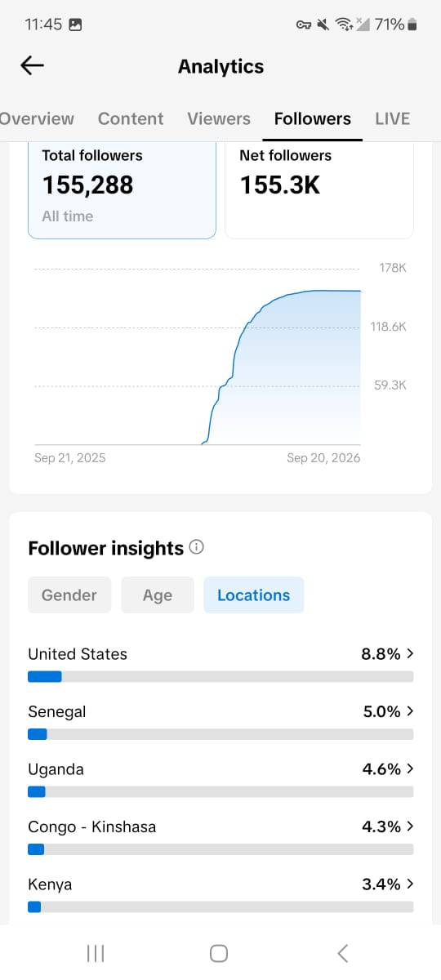The width and height of the screenshot is (441, 980).
Task: Select the Locations filter chip
Action: coord(253,595)
